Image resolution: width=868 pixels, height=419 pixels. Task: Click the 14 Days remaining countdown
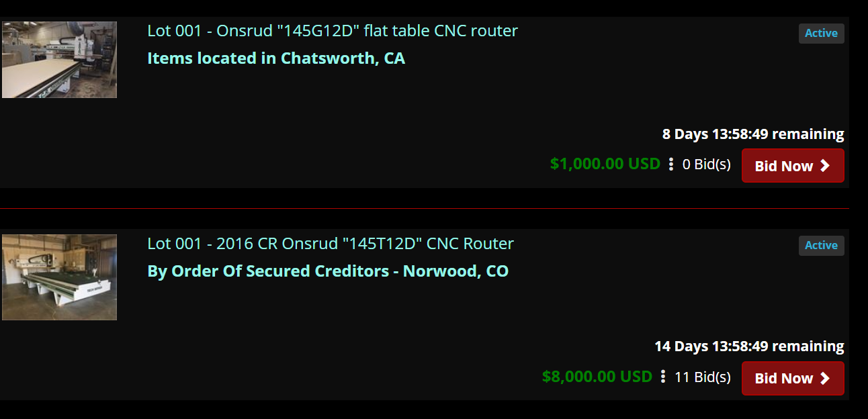coord(749,346)
